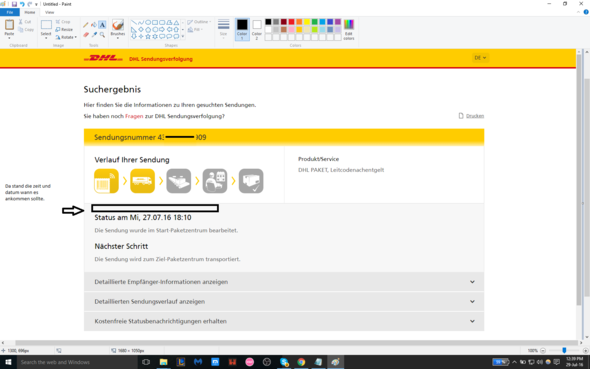Screen dimensions: 590x369
Task: Choose the red color swatch
Action: 291,22
